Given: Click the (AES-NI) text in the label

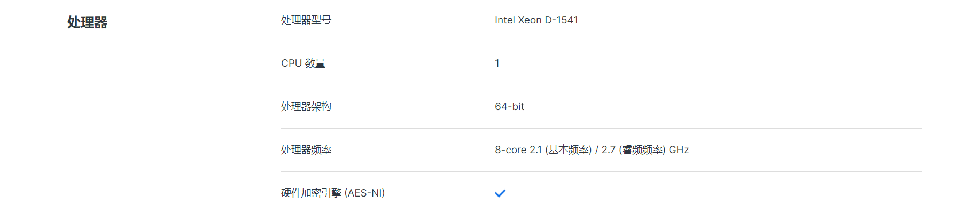Looking at the screenshot, I should point(364,193).
